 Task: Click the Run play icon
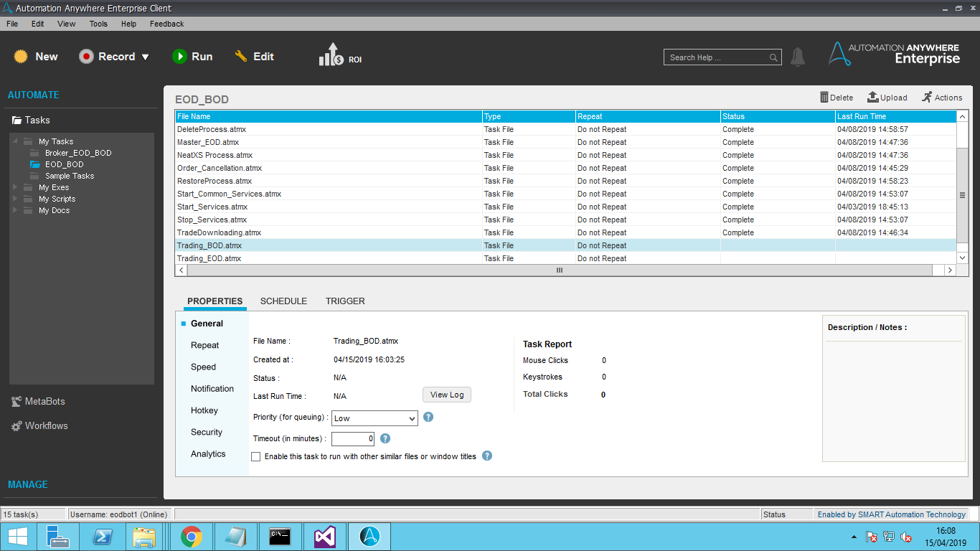tap(179, 57)
